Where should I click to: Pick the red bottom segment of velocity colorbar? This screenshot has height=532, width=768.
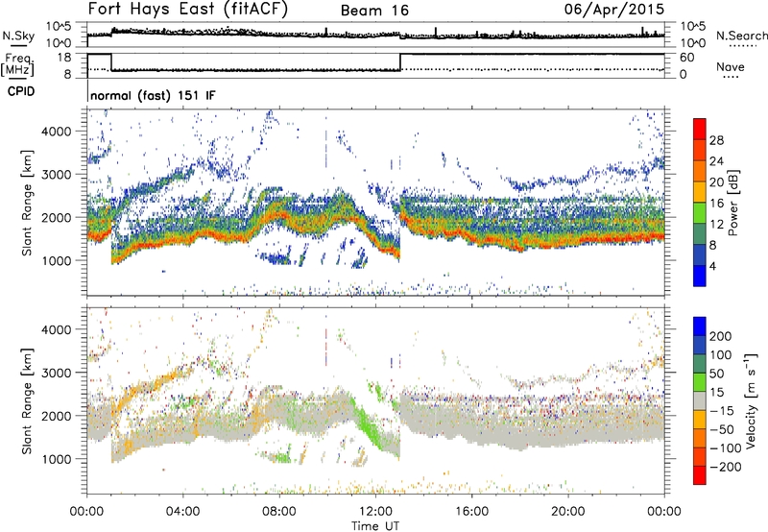coord(700,475)
